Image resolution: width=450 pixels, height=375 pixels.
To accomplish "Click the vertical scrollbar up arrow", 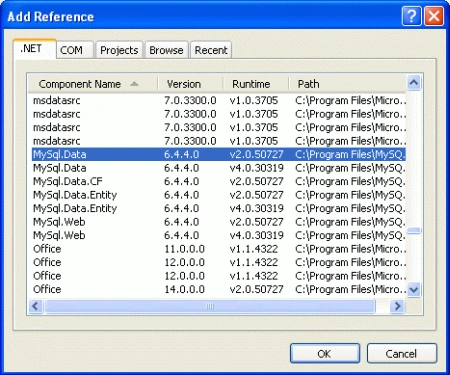I will click(x=414, y=82).
